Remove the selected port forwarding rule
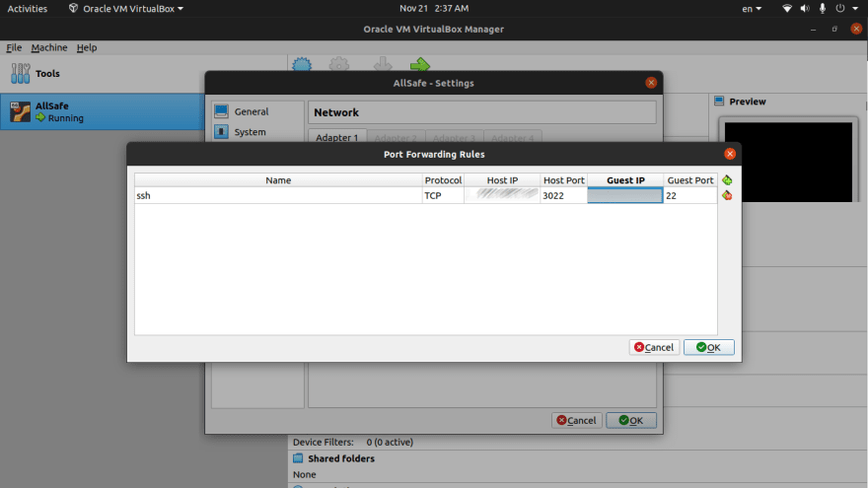Viewport: 868px width, 488px height. 727,195
